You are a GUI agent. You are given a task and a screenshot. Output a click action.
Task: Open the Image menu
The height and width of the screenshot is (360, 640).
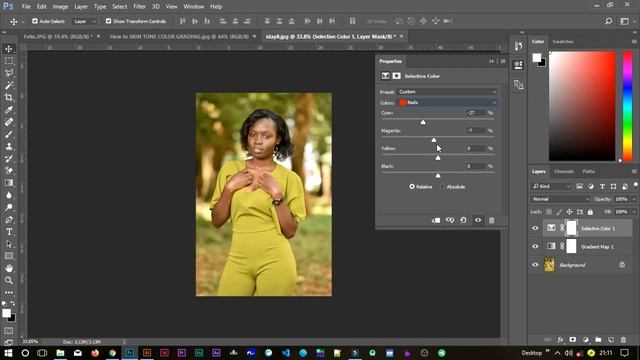60,7
